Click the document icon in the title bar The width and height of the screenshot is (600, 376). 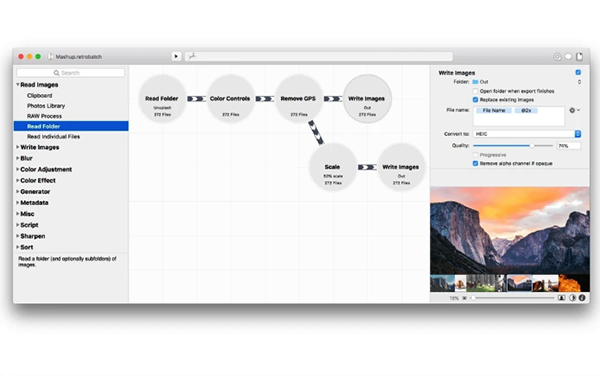point(580,57)
